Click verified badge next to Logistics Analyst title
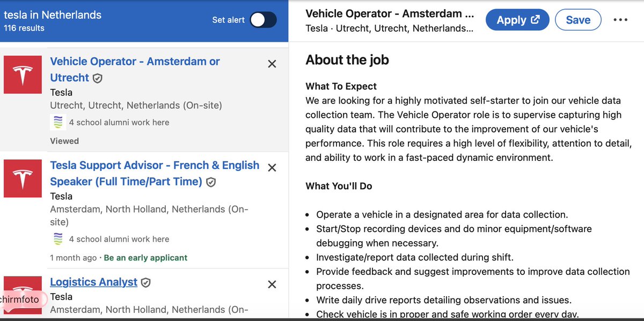Image resolution: width=644 pixels, height=321 pixels. [145, 282]
